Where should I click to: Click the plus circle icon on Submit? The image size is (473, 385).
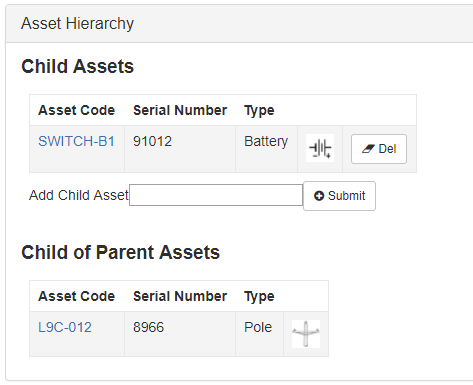[319, 196]
